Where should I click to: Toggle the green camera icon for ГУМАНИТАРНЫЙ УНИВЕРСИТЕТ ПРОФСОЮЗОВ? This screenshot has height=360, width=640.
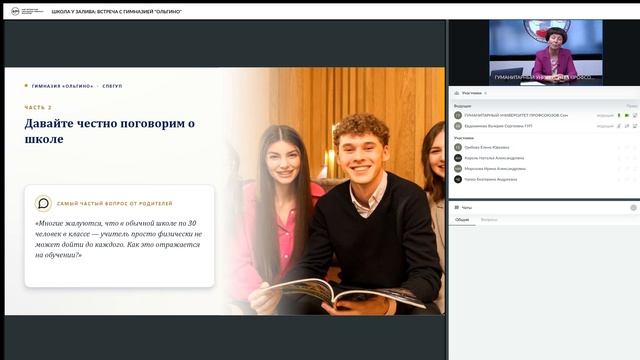point(627,116)
